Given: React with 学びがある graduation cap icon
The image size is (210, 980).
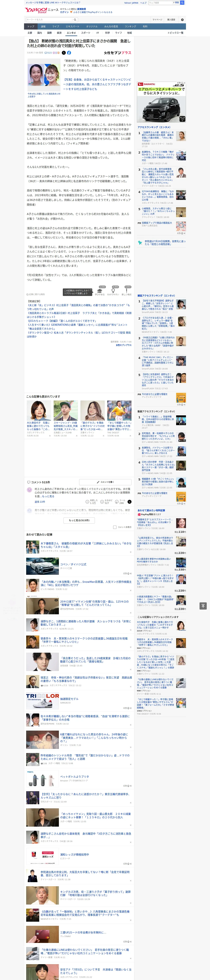Looking at the screenshot, I should 100,291.
